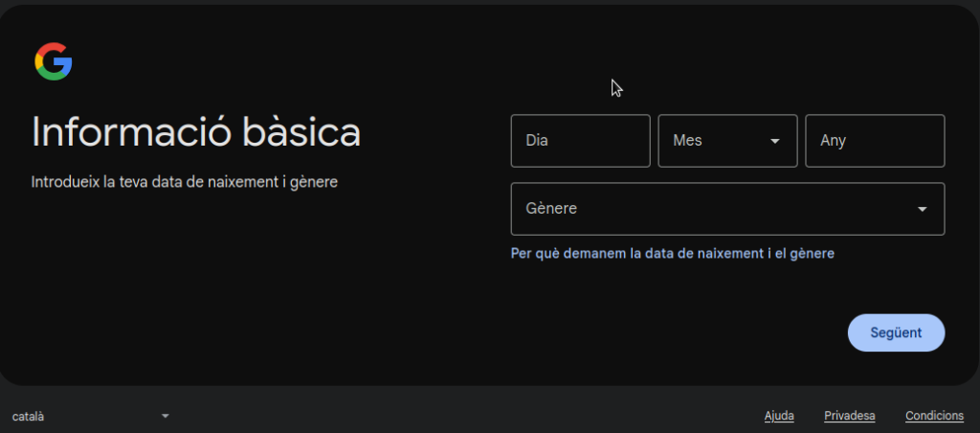Open the Condicions terms link

tap(934, 416)
